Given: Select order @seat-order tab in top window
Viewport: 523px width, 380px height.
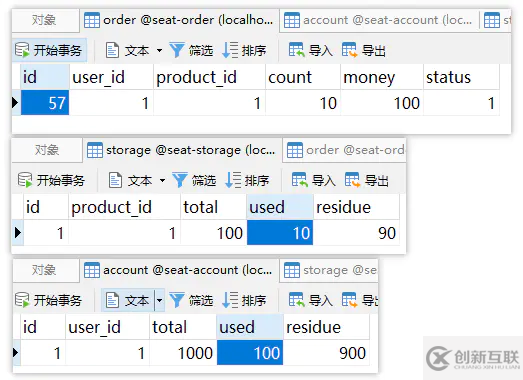Looking at the screenshot, I should (179, 20).
